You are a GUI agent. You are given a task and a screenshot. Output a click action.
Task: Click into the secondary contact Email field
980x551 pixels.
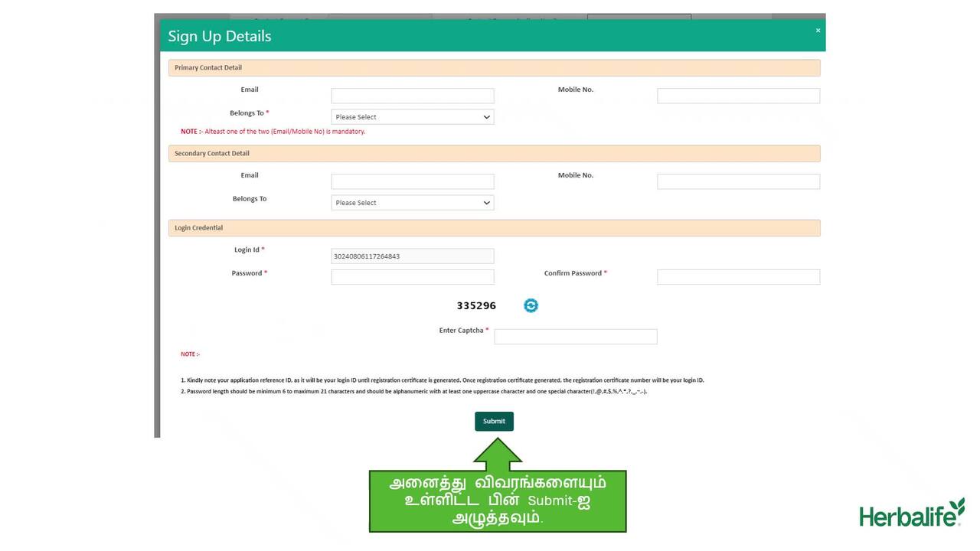[412, 181]
